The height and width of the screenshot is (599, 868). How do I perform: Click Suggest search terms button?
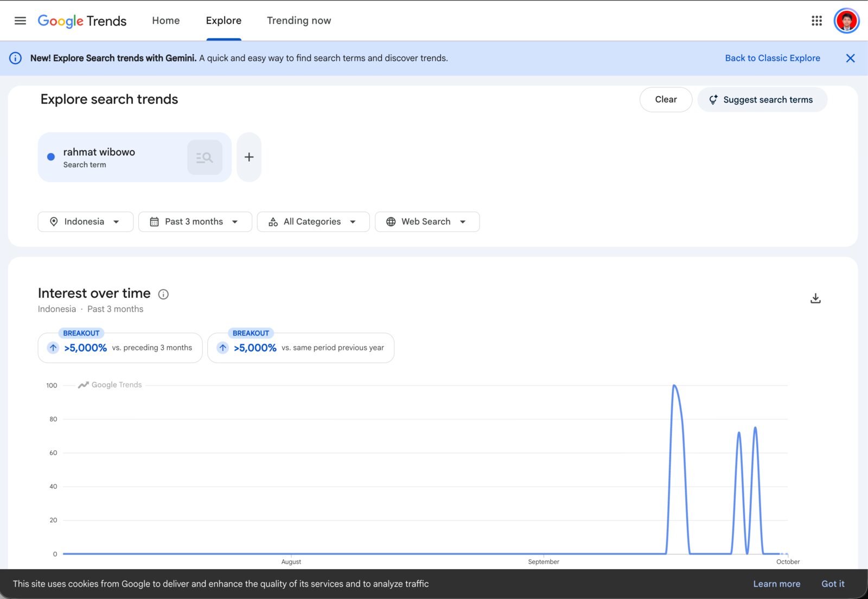tap(762, 100)
